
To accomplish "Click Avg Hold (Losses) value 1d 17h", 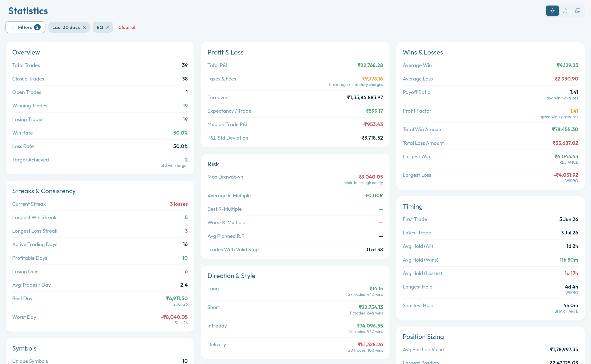I will point(571,273).
